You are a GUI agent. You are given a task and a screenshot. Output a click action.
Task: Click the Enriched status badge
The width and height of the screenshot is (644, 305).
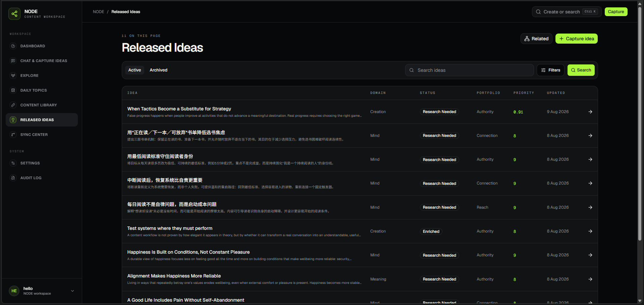click(x=431, y=232)
